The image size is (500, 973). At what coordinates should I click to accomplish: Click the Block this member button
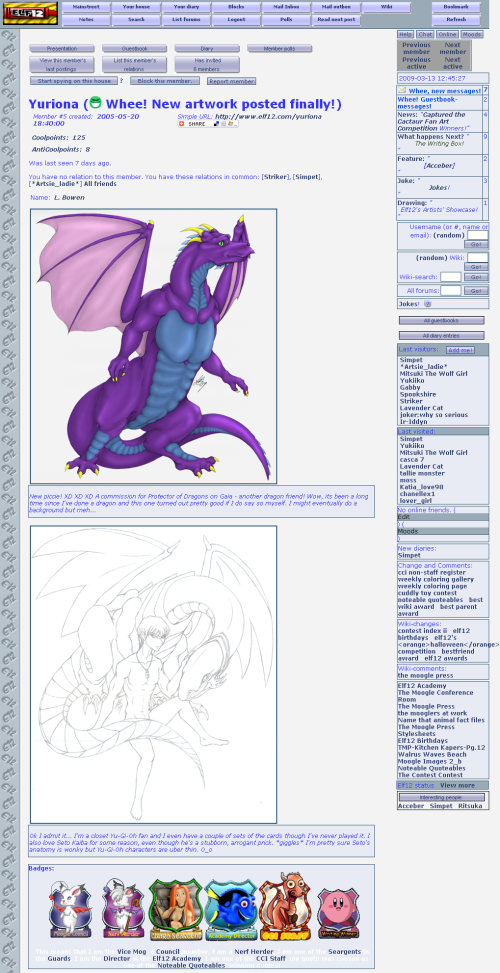164,81
